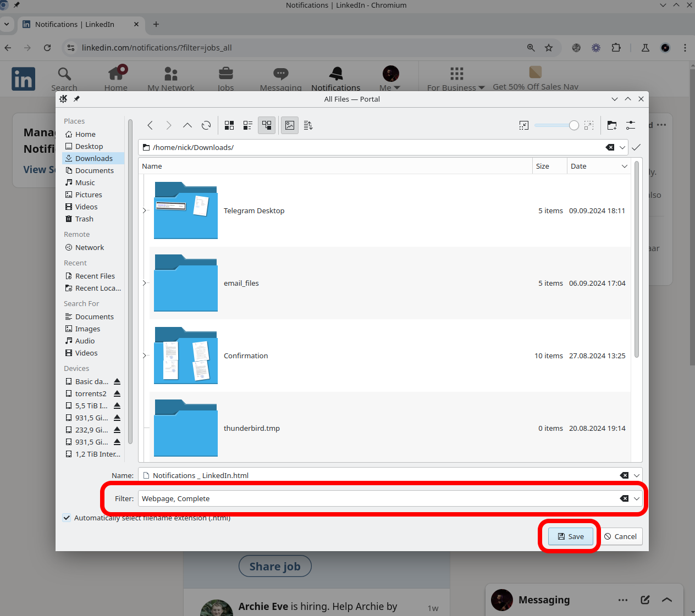Expand the Confirmation folder tree
This screenshot has height=616, width=695.
[145, 356]
